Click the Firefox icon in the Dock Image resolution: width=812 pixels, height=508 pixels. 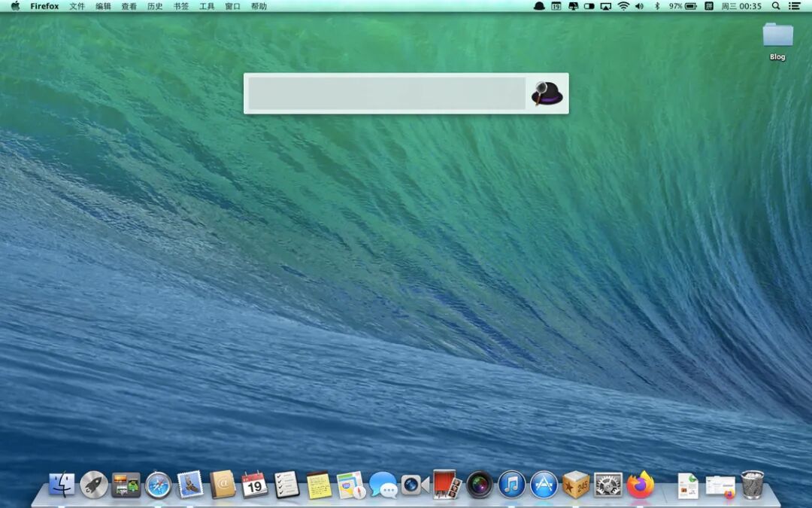pyautogui.click(x=641, y=485)
